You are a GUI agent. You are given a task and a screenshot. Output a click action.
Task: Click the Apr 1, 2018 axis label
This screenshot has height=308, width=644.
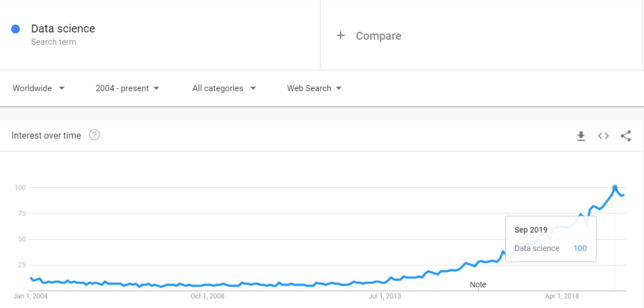[x=562, y=296]
